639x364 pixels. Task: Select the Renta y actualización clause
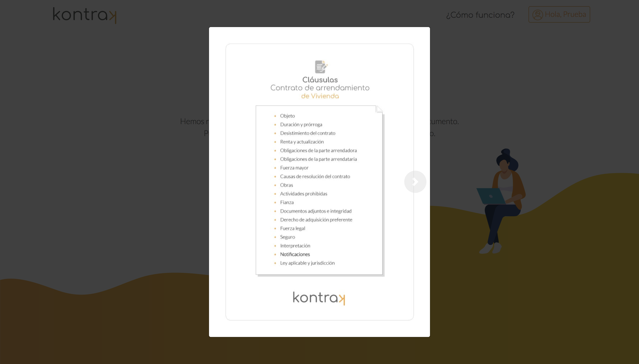click(302, 142)
